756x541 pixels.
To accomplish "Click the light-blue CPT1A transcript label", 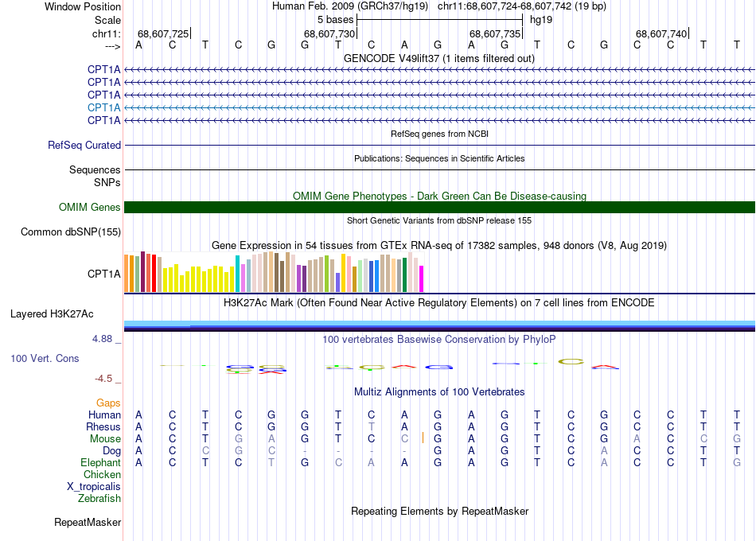I will (x=103, y=107).
